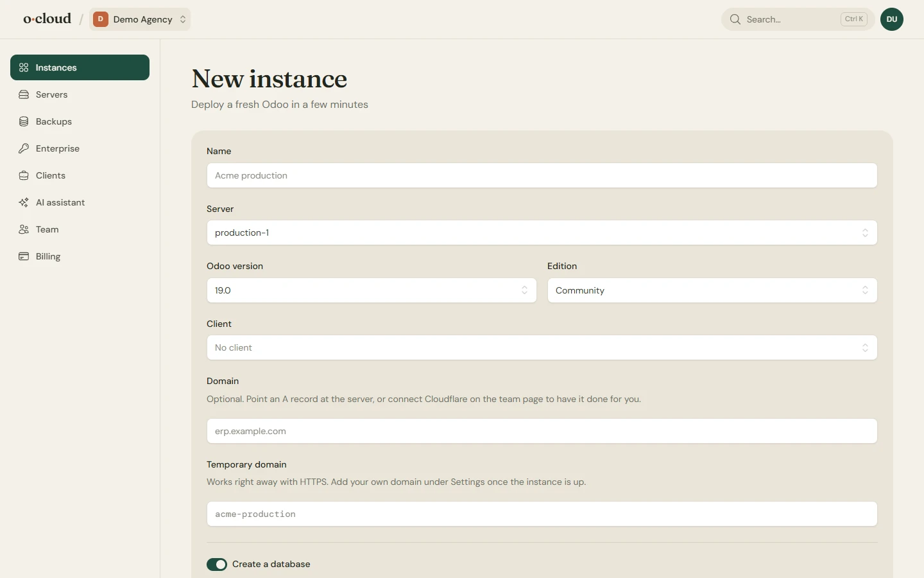Click the Search box in header
This screenshot has height=578, width=924.
click(798, 19)
